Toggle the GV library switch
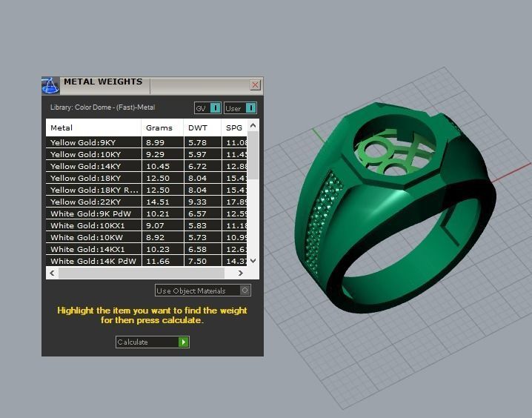The width and height of the screenshot is (532, 418). pyautogui.click(x=207, y=108)
